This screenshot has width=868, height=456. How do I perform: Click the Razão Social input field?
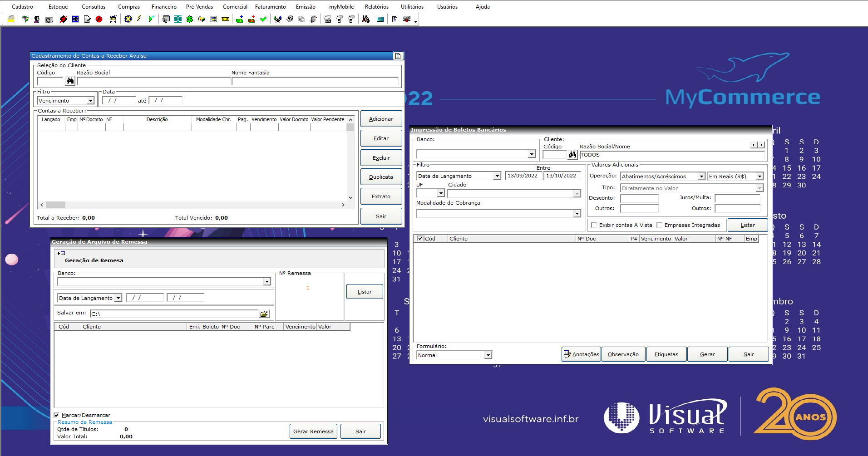pyautogui.click(x=154, y=81)
